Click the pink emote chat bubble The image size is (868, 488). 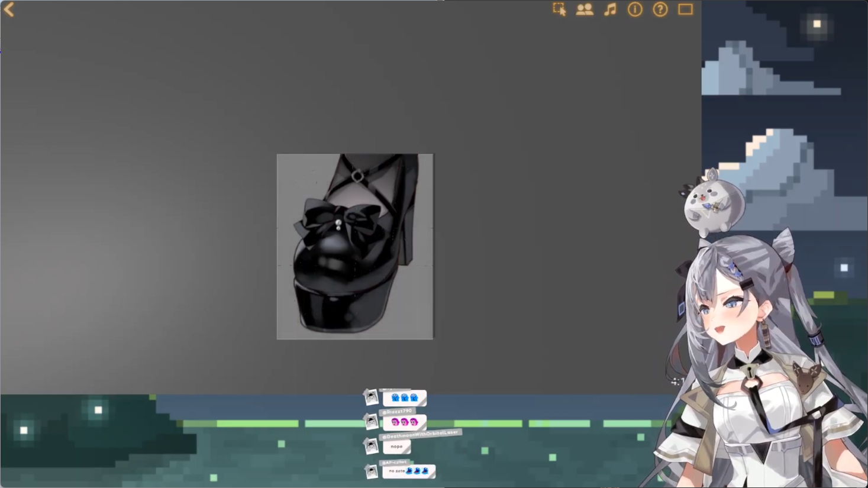click(x=405, y=422)
